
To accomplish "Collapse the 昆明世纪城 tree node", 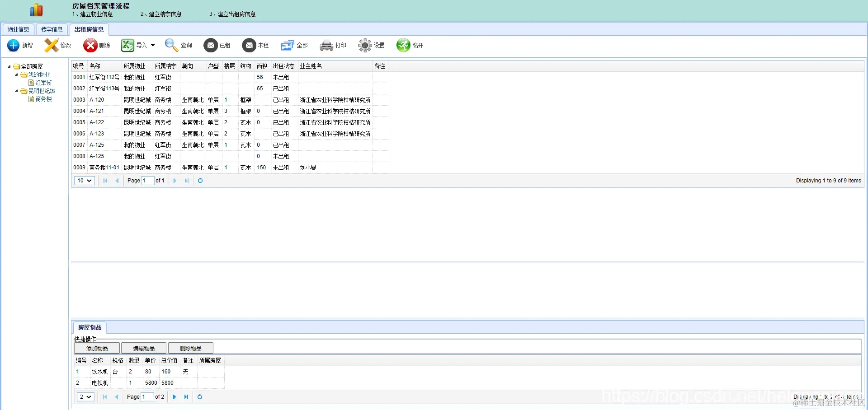I will pyautogui.click(x=16, y=91).
